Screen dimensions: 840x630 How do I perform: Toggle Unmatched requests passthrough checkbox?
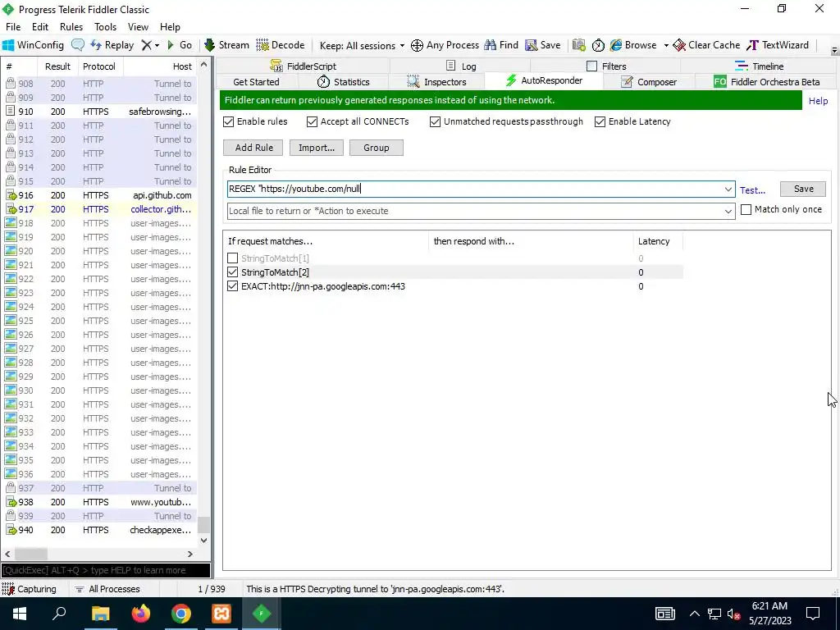(x=435, y=121)
